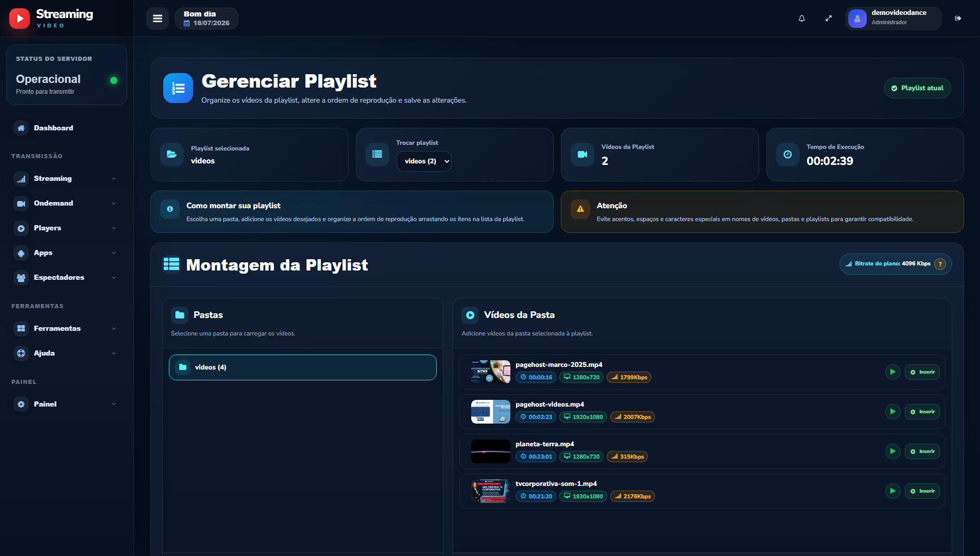Click the Como montar sua playlist info icon

pos(170,209)
